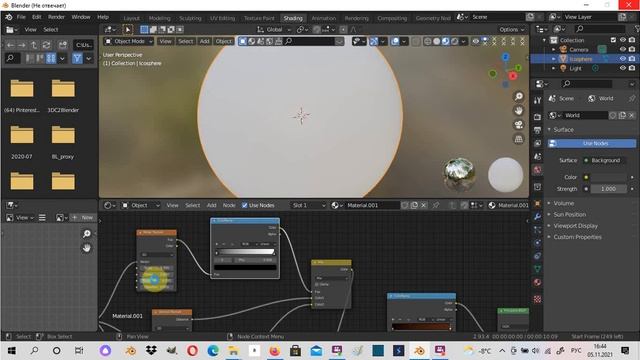Screen dimensions: 640x360
Task: Adjust the Strength 1.000 slider
Action: click(608, 189)
